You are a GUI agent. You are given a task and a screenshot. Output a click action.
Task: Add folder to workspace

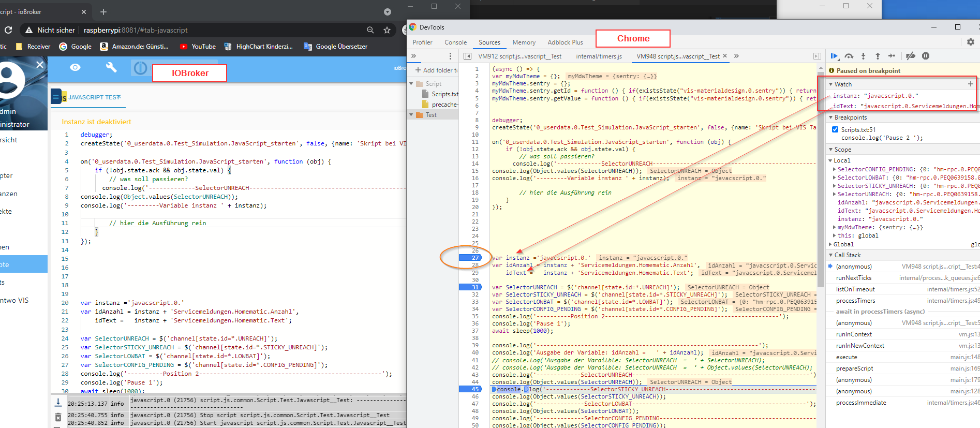[x=436, y=70]
